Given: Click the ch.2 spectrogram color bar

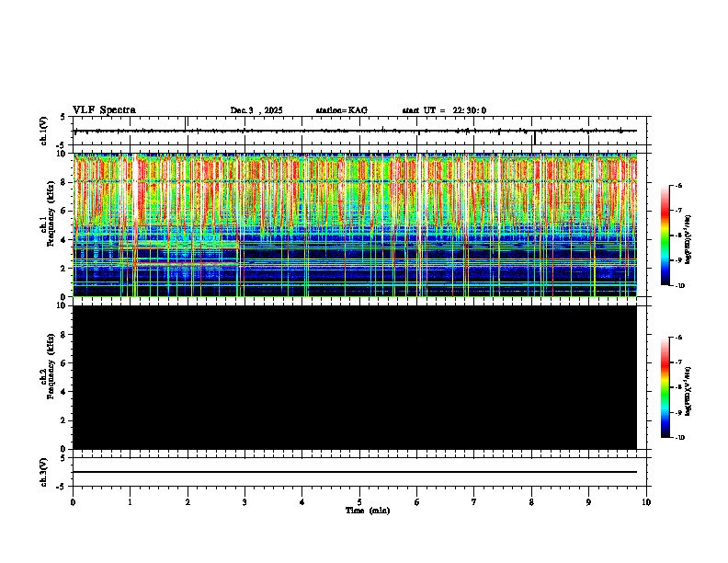Looking at the screenshot, I should tap(665, 387).
